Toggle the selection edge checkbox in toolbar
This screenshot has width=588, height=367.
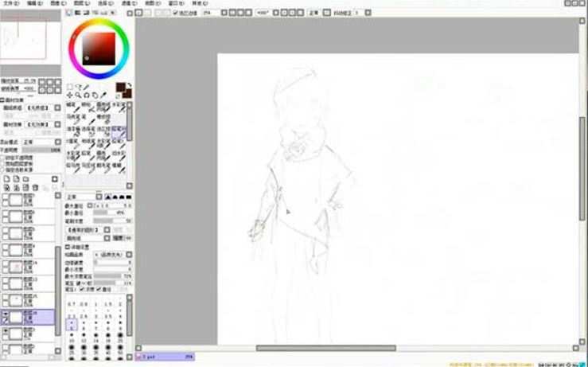tap(176, 14)
